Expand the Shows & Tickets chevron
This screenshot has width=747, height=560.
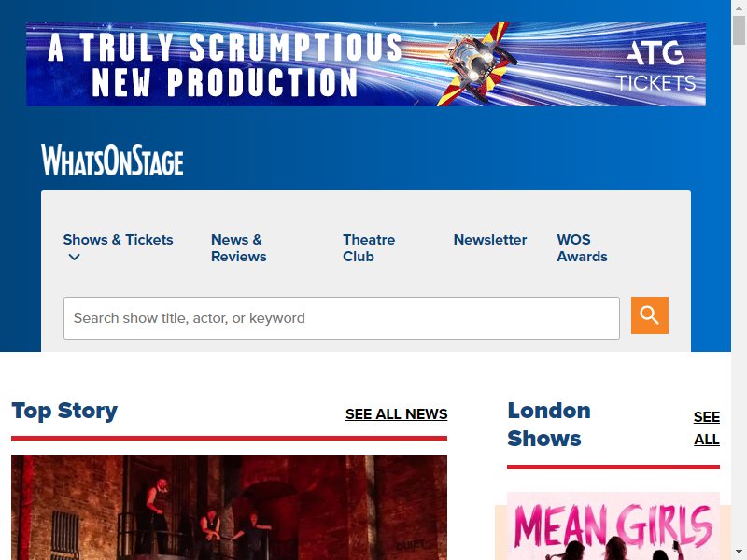pyautogui.click(x=75, y=258)
